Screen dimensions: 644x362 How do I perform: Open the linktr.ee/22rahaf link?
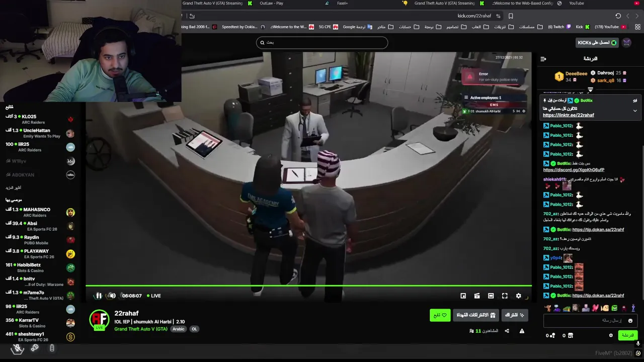(x=569, y=115)
